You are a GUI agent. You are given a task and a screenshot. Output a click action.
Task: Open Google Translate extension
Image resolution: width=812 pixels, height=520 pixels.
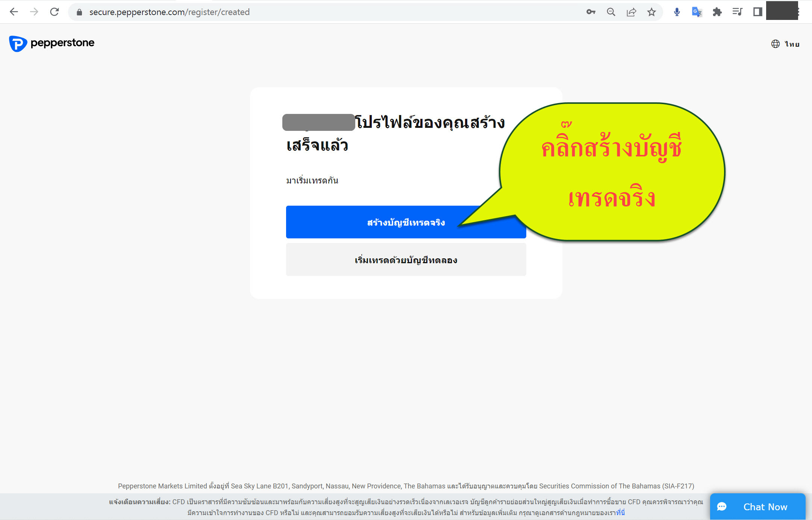coord(697,12)
